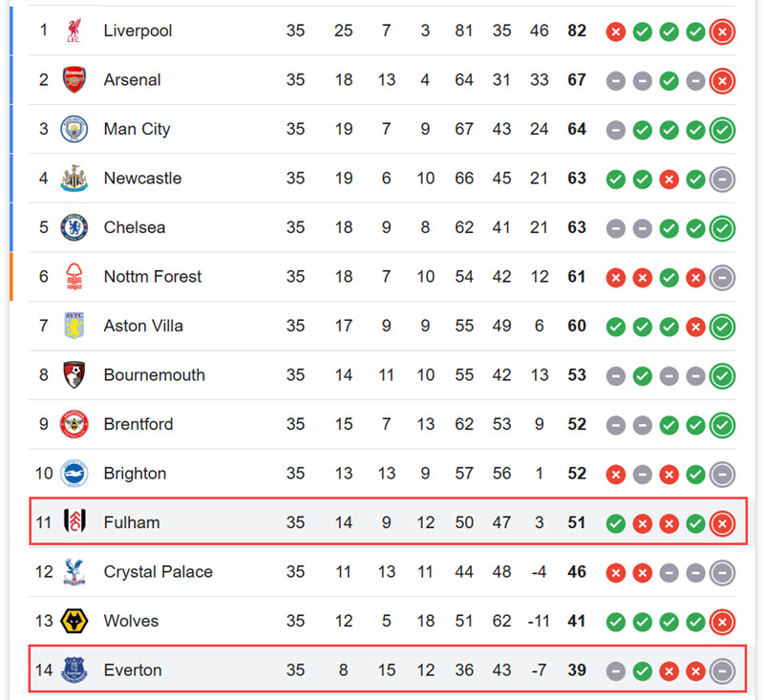Select the Wolves club logo
This screenshot has height=700, width=764.
pos(74,621)
